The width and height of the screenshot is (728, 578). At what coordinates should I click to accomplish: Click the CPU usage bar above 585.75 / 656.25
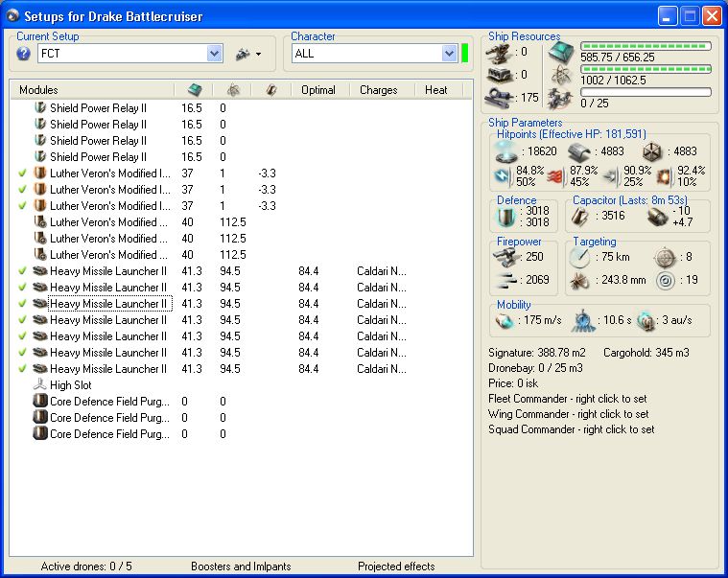646,46
